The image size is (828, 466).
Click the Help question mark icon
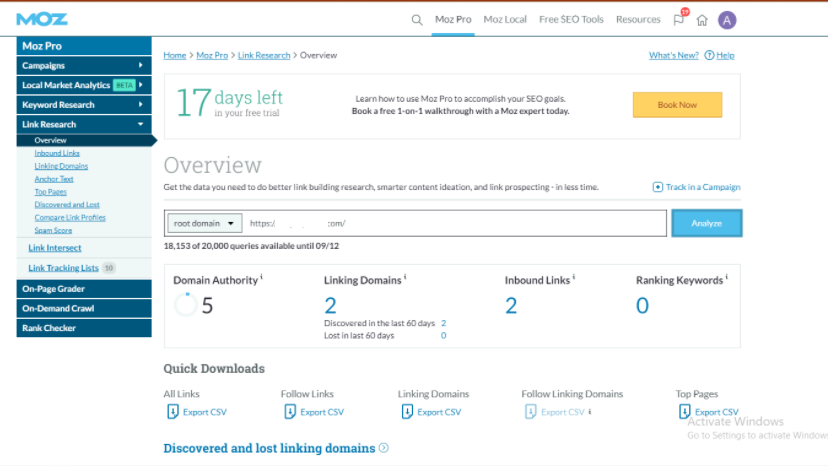(709, 55)
